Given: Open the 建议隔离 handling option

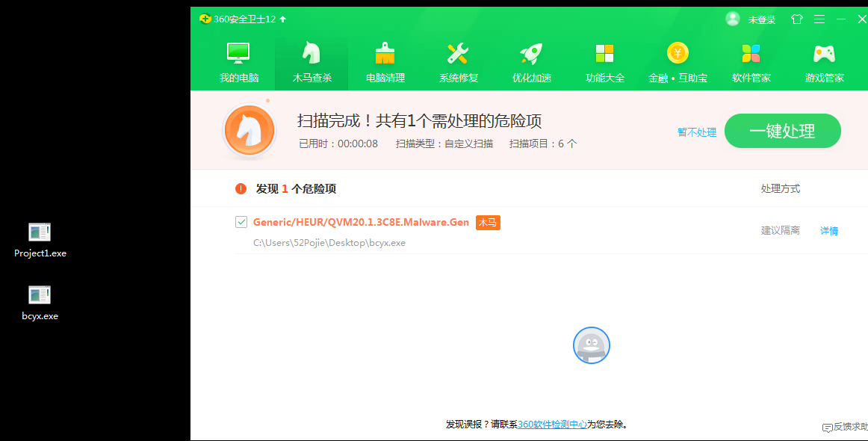Looking at the screenshot, I should point(779,230).
